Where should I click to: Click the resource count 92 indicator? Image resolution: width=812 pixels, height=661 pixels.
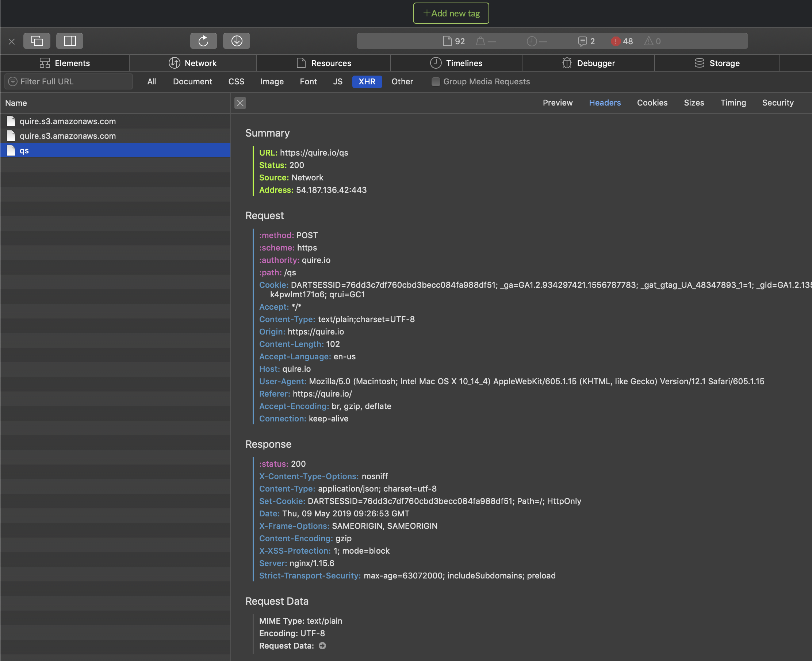coord(454,41)
